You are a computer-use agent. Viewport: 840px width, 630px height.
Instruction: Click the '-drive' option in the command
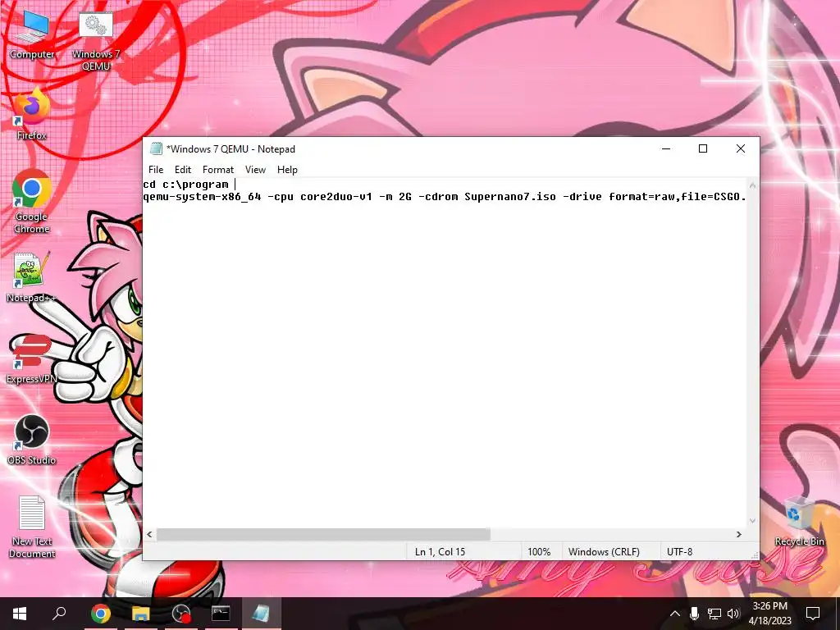pyautogui.click(x=582, y=197)
